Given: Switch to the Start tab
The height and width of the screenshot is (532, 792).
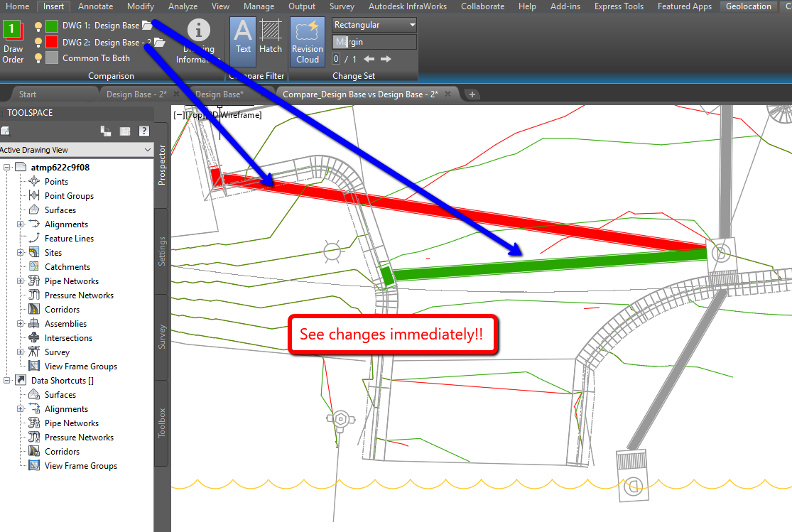Looking at the screenshot, I should (x=28, y=94).
